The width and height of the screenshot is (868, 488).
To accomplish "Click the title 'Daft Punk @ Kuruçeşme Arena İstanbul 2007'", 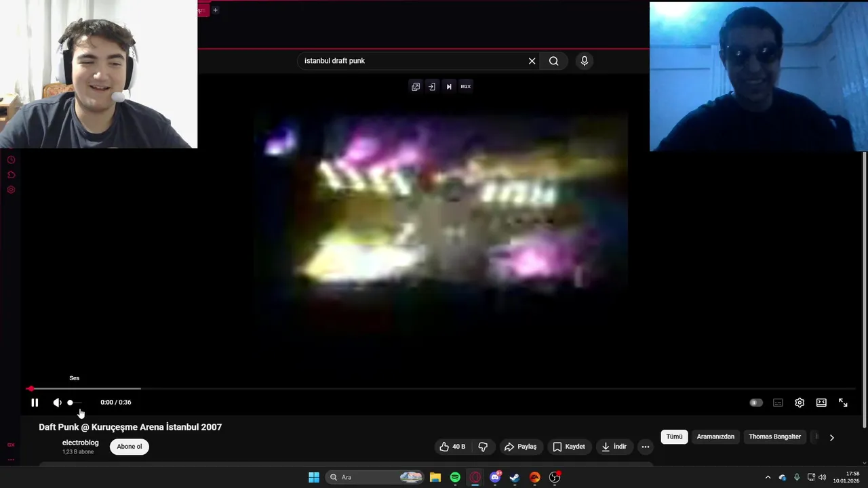I will pos(130,427).
